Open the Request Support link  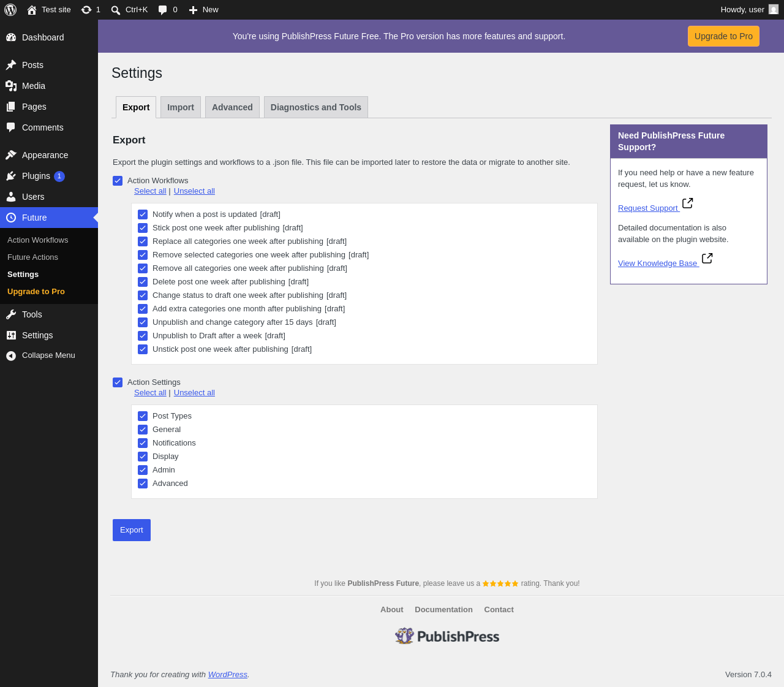(x=648, y=208)
